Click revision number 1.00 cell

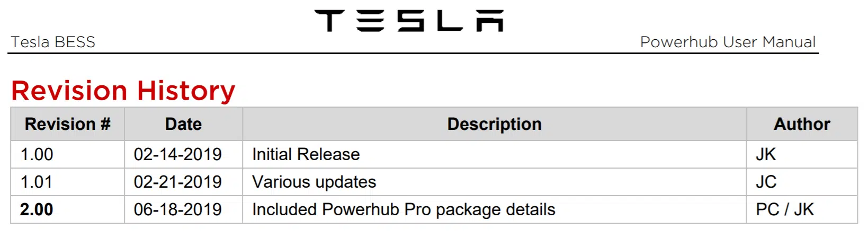(37, 154)
